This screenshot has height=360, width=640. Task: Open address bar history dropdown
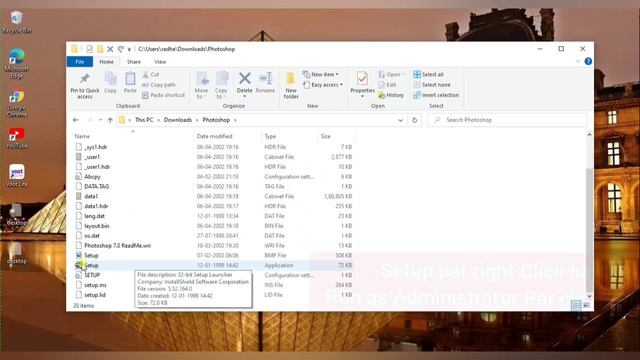click(x=400, y=120)
